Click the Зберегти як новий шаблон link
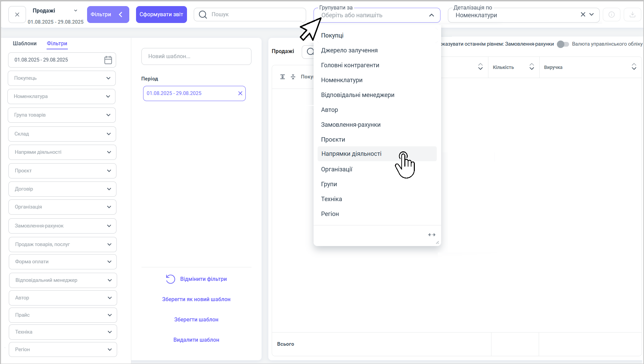644x364 pixels. pos(196,299)
